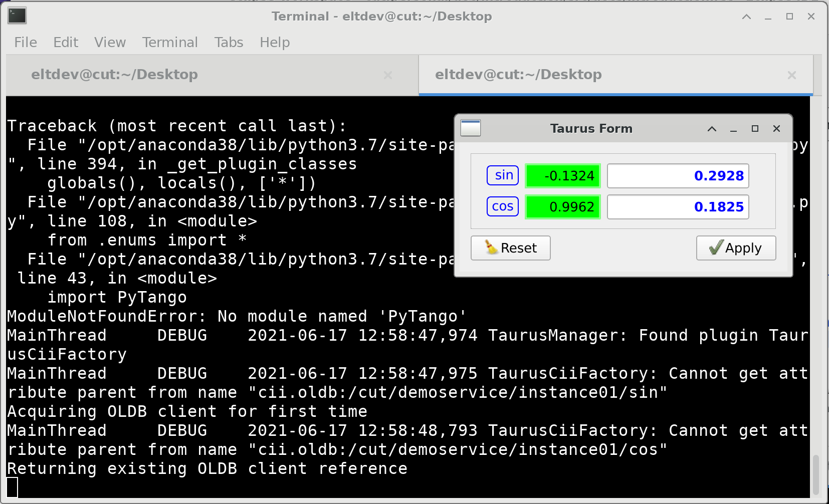Open the Help menu
The height and width of the screenshot is (504, 829).
[x=274, y=42]
